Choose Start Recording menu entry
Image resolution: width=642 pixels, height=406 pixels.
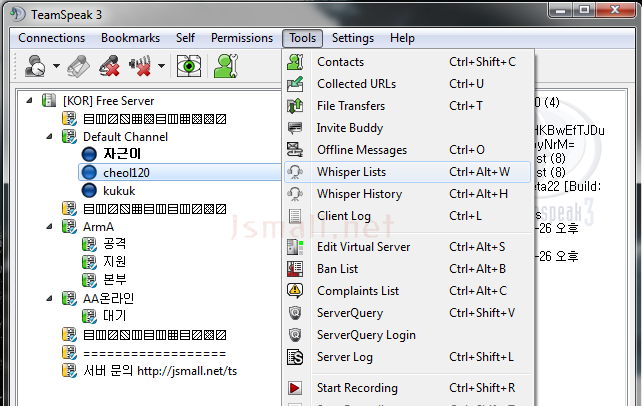point(407,388)
